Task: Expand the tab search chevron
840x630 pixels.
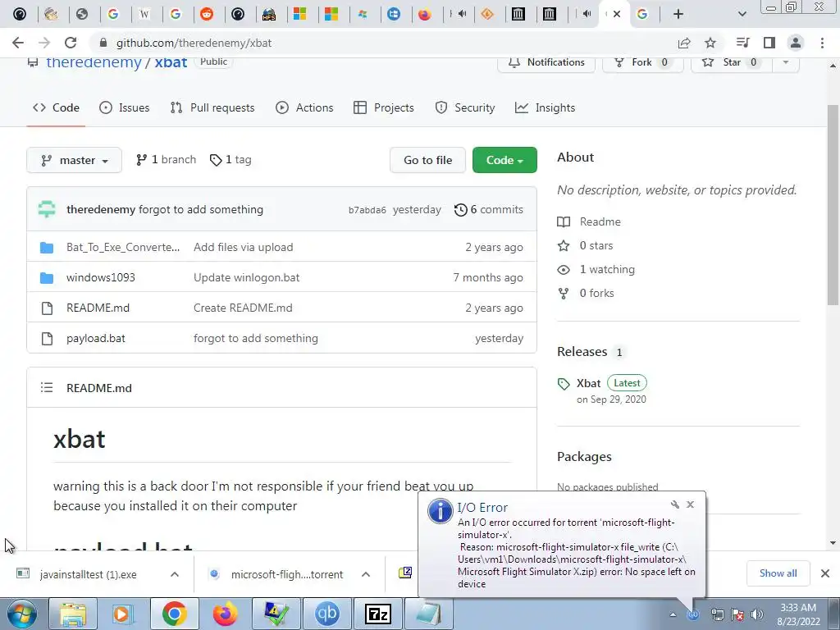Action: click(x=742, y=14)
